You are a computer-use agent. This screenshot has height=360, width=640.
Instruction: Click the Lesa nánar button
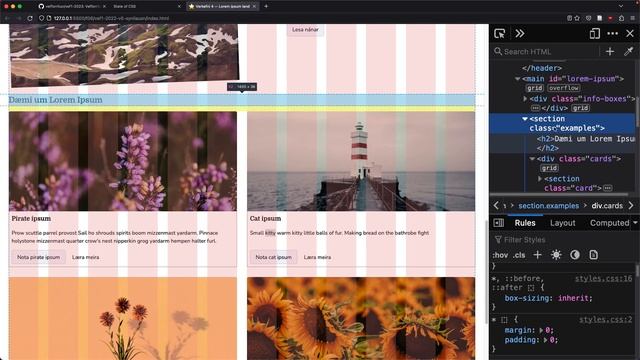point(305,30)
